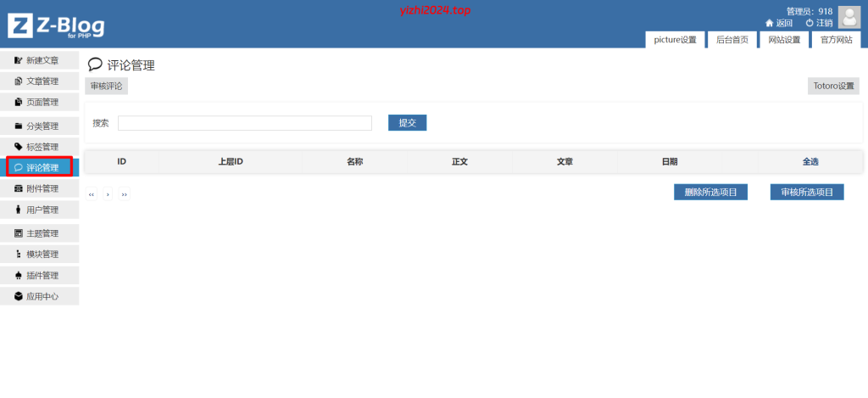Viewport: 868px width, 398px height.
Task: Open 插件管理 in the sidebar
Action: (x=39, y=276)
